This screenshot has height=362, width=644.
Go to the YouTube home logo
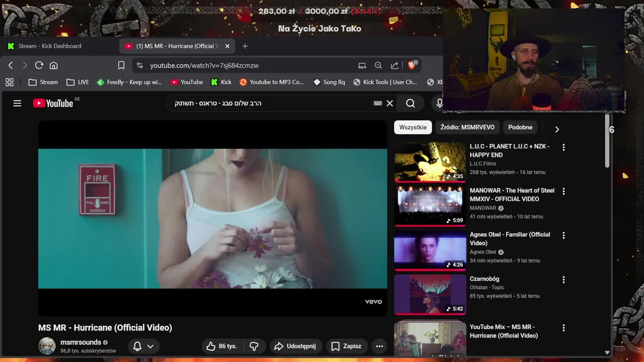coord(53,103)
